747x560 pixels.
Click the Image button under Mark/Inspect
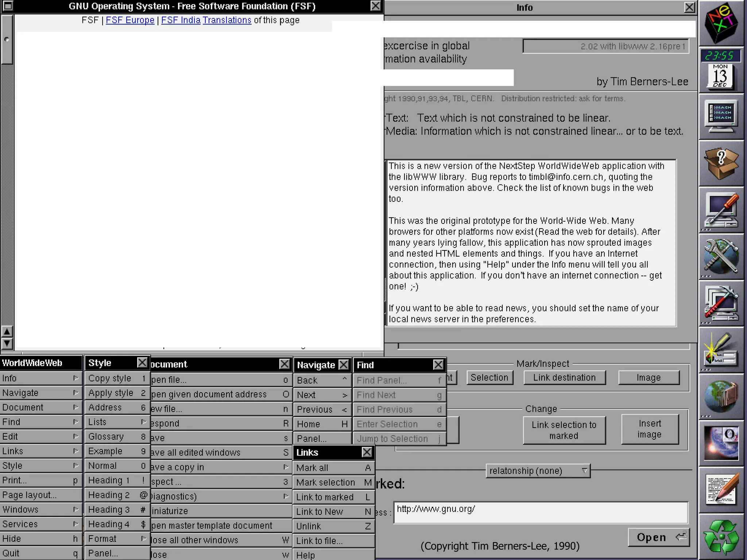click(649, 377)
